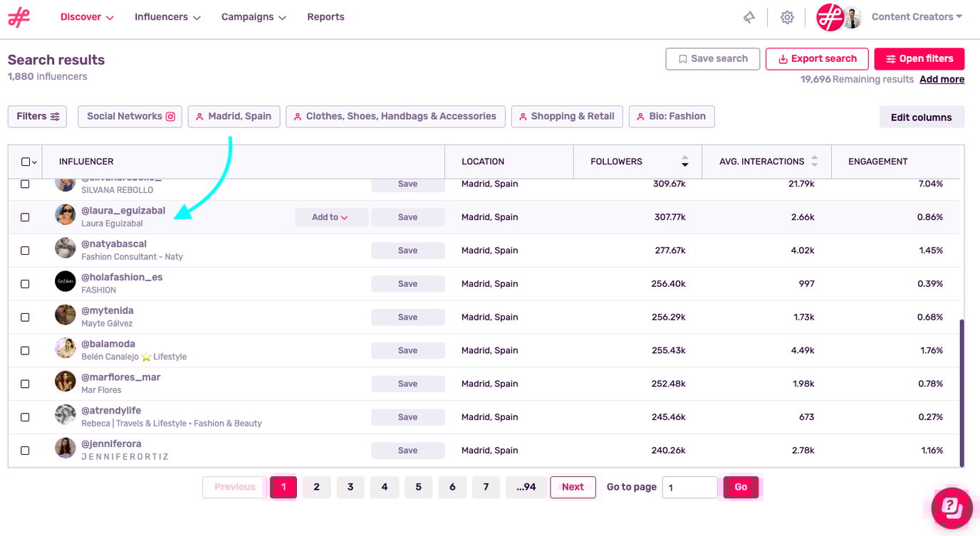Expand the Discover menu dropdown
980x536 pixels.
point(86,16)
